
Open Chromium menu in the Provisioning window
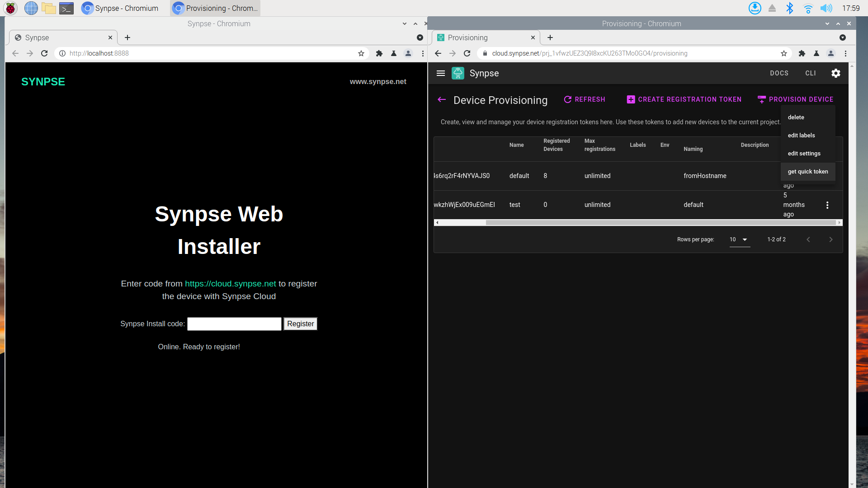[845, 53]
